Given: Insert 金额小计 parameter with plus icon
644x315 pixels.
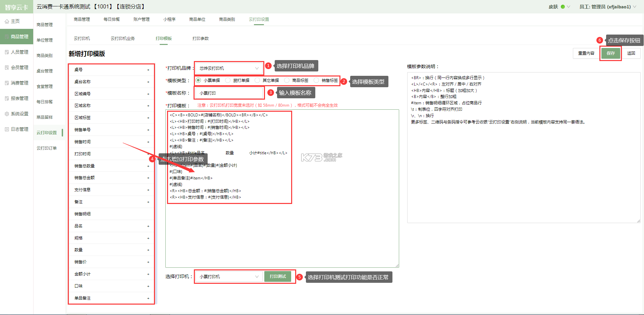Looking at the screenshot, I should pos(148,274).
